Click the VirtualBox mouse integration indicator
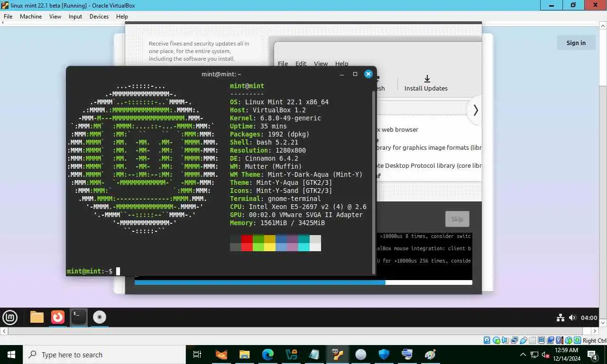 [568, 340]
